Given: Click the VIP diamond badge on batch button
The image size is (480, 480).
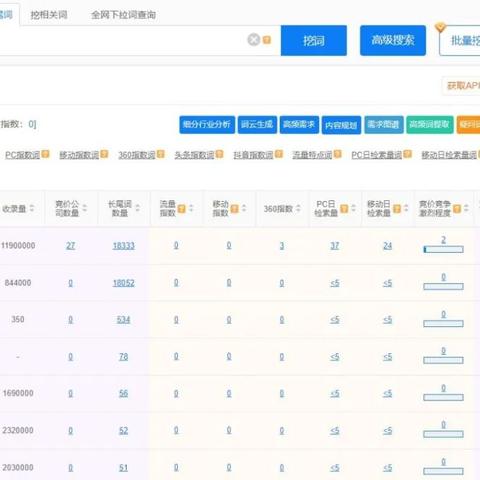Looking at the screenshot, I should click(x=440, y=27).
